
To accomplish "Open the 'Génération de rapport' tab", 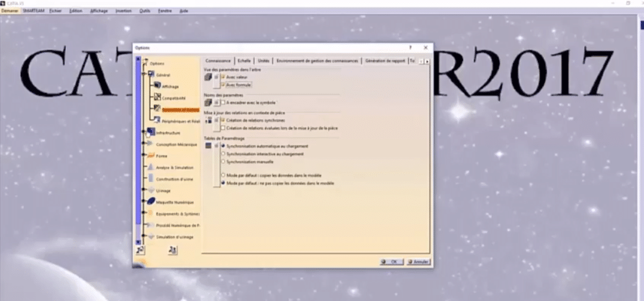I will tap(385, 61).
